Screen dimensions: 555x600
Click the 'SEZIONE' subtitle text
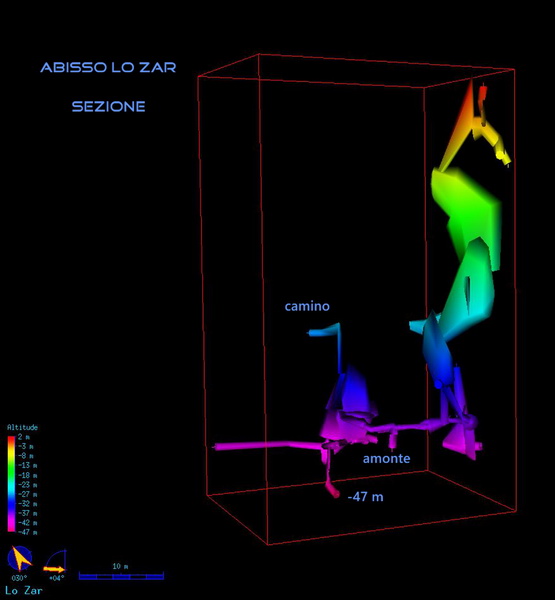(x=108, y=106)
